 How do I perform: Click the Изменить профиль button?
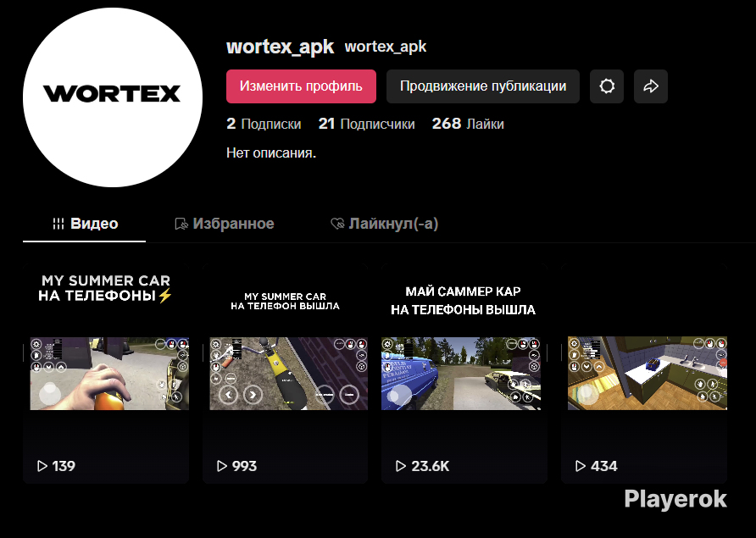[301, 86]
